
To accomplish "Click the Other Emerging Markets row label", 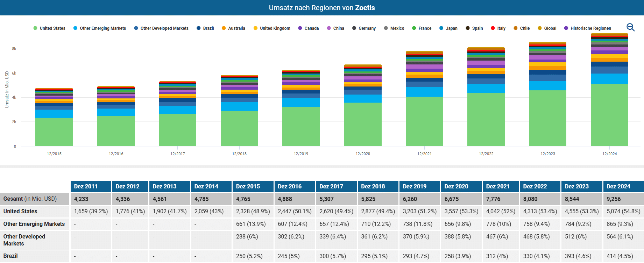I will pos(34,224).
